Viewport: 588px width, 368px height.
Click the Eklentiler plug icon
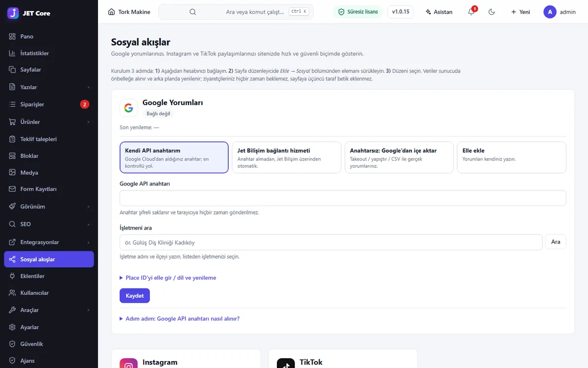pyautogui.click(x=12, y=276)
